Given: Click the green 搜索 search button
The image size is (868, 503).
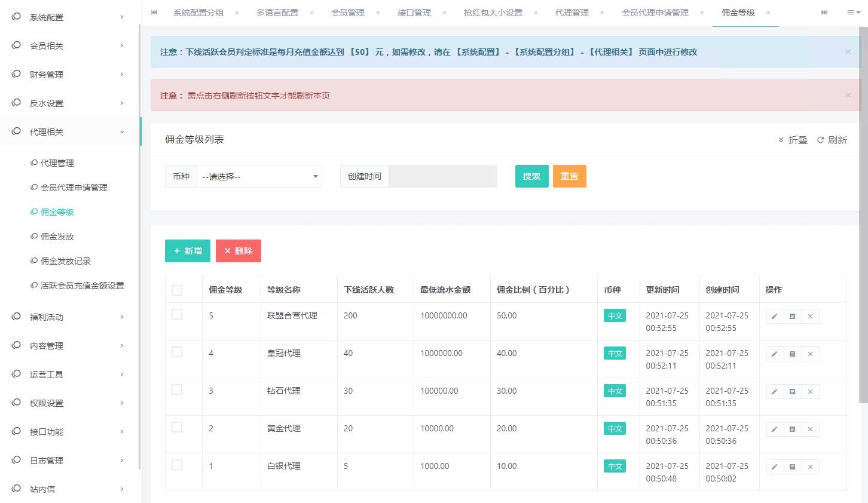Looking at the screenshot, I should pos(531,176).
